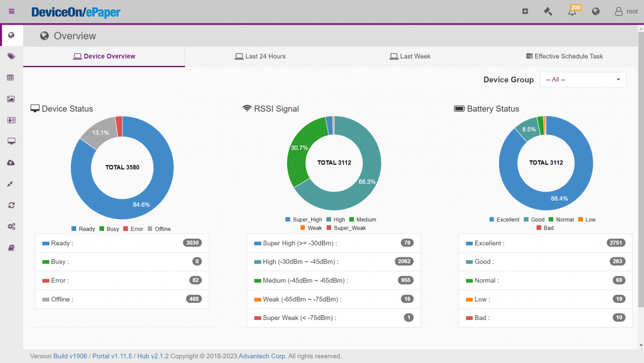Open the cloud upload sidebar panel
The image size is (644, 363).
pyautogui.click(x=11, y=162)
